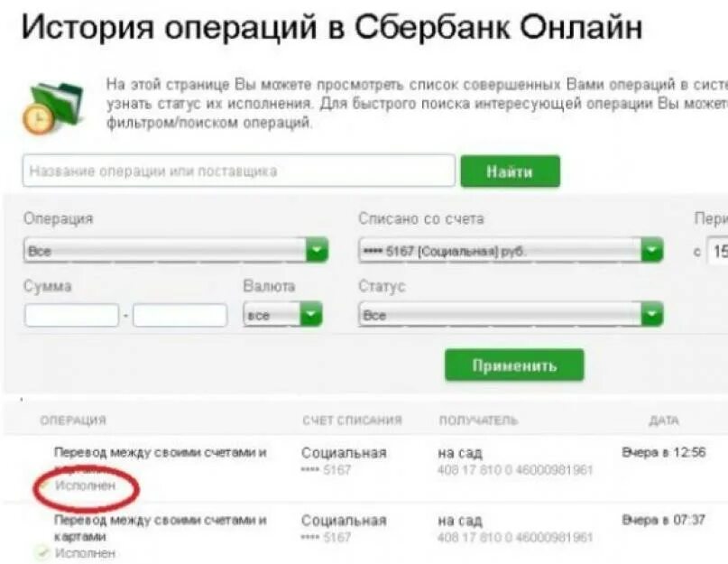The height and width of the screenshot is (564, 728).
Task: Click the recipient account number in the 12:56 row
Action: click(x=515, y=470)
